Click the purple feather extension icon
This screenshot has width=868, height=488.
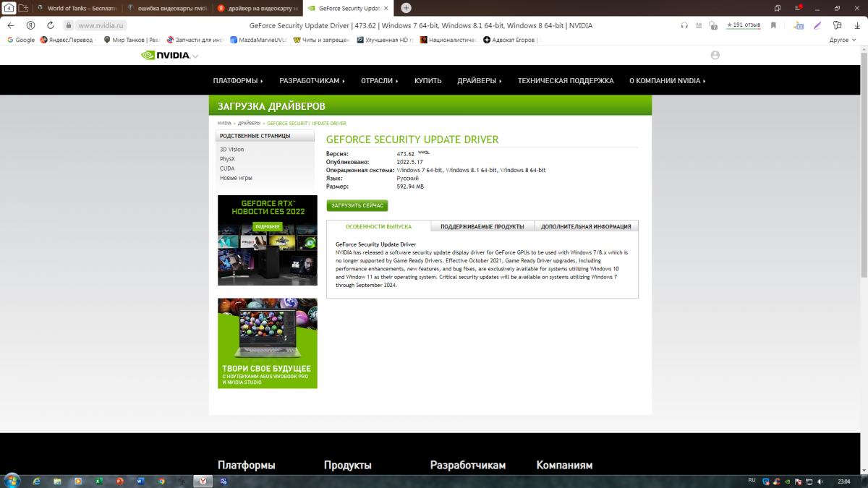click(817, 25)
